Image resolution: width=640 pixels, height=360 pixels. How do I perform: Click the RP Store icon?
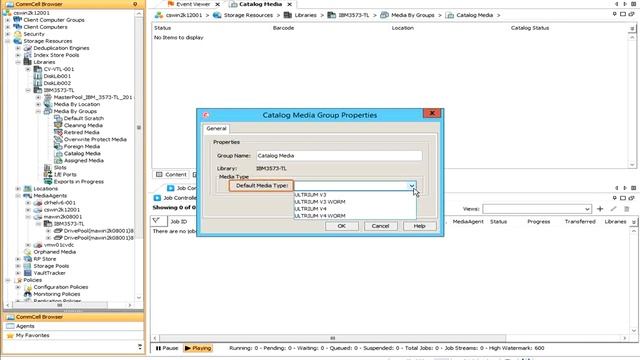(28, 259)
